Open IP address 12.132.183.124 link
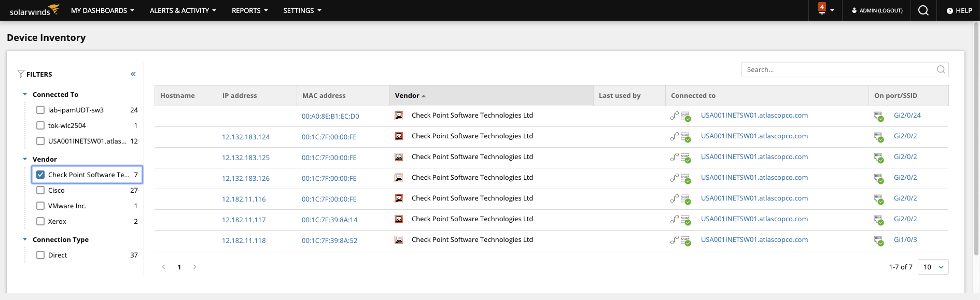The height and width of the screenshot is (300, 980). coord(246,137)
